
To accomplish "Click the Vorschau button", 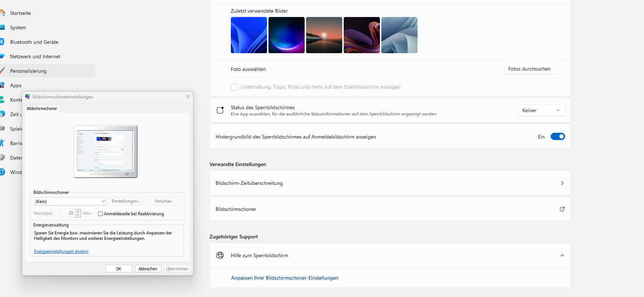I will pyautogui.click(x=163, y=201).
